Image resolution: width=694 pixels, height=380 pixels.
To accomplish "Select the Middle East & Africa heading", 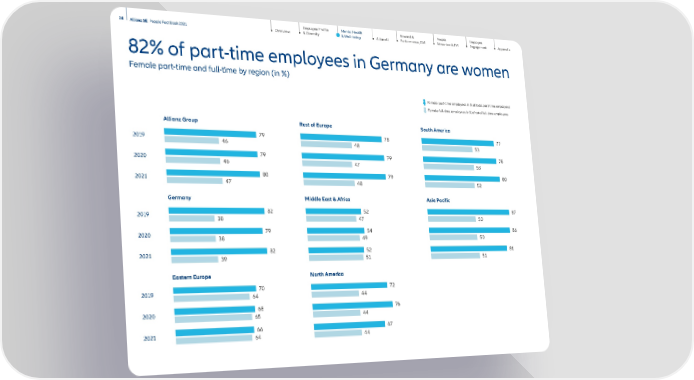I will click(327, 199).
